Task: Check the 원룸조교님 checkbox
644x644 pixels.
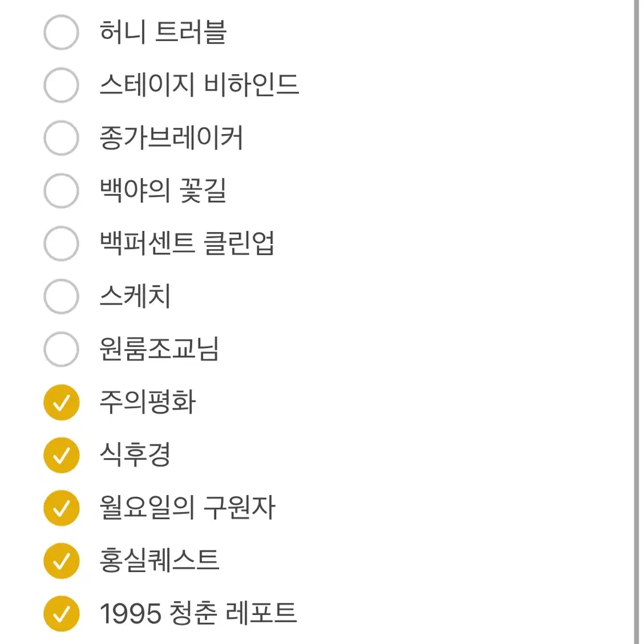Action: pyautogui.click(x=61, y=349)
